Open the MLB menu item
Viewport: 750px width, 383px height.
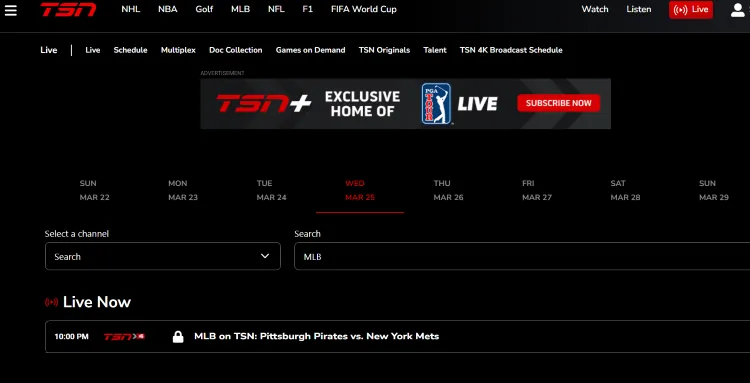pyautogui.click(x=240, y=9)
